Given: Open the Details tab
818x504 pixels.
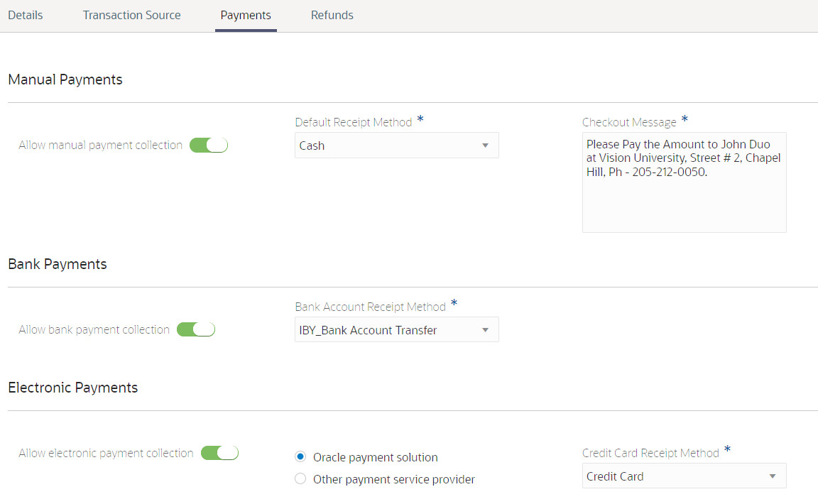Looking at the screenshot, I should [26, 15].
